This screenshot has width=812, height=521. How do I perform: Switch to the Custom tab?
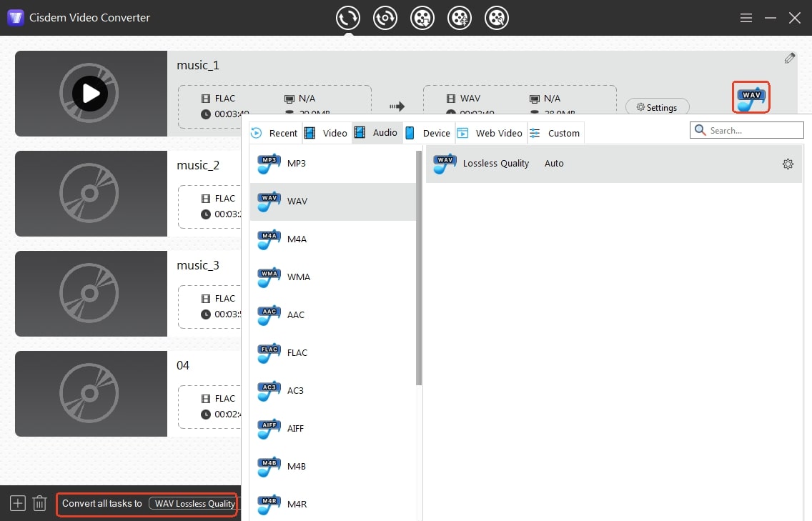point(555,133)
